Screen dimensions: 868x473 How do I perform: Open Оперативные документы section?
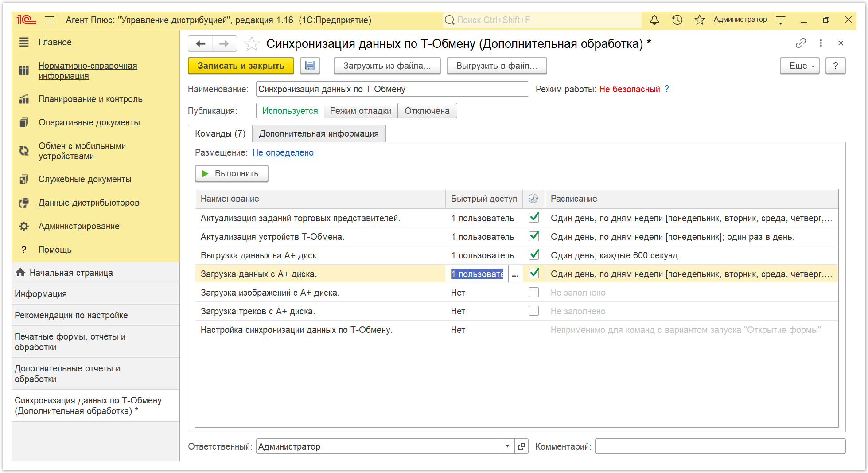89,122
